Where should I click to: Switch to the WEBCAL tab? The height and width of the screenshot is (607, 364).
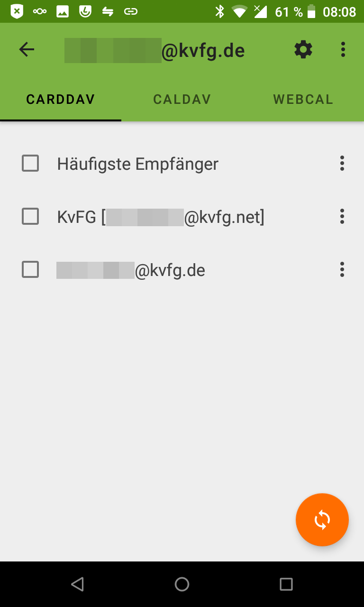[303, 99]
